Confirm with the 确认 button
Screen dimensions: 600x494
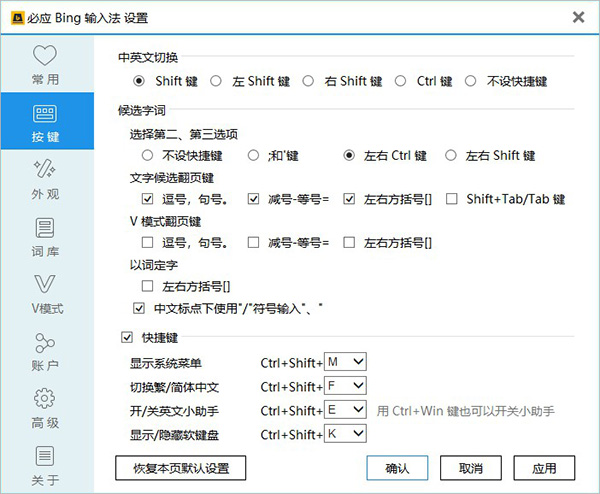[x=397, y=468]
